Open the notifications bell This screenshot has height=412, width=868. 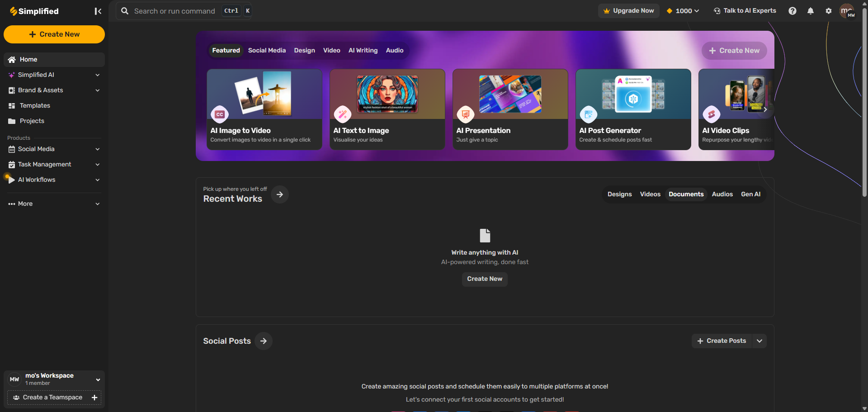(x=810, y=11)
